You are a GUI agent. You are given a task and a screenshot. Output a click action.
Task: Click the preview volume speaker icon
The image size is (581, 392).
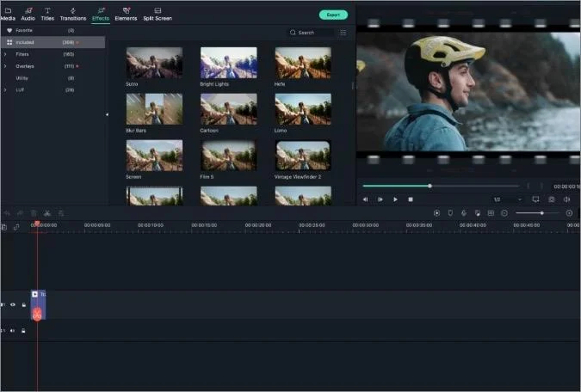[566, 199]
